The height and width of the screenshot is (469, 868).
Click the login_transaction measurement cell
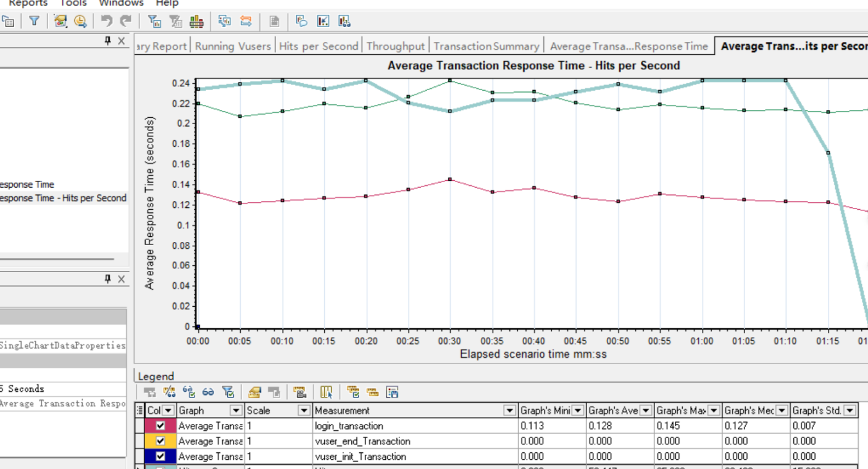415,426
